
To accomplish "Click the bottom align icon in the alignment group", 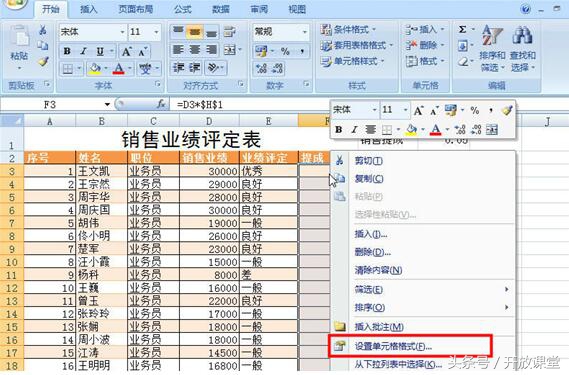I will point(212,32).
